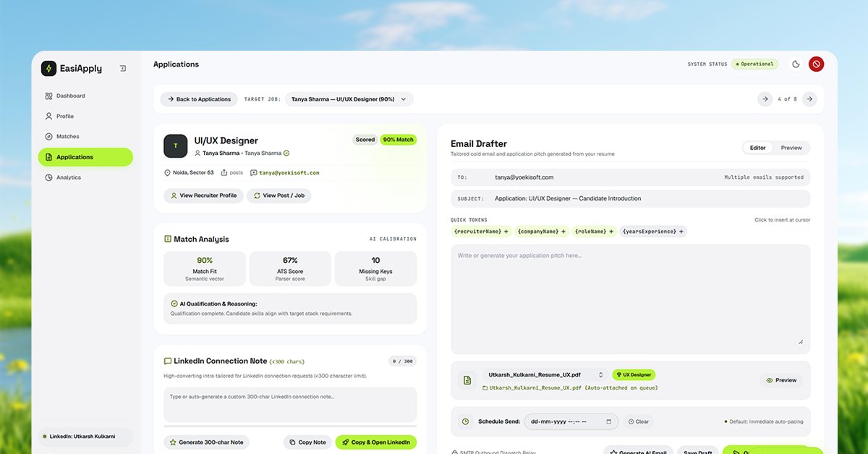Click the 67% ATS Score card
The height and width of the screenshot is (454, 868).
pyautogui.click(x=290, y=269)
